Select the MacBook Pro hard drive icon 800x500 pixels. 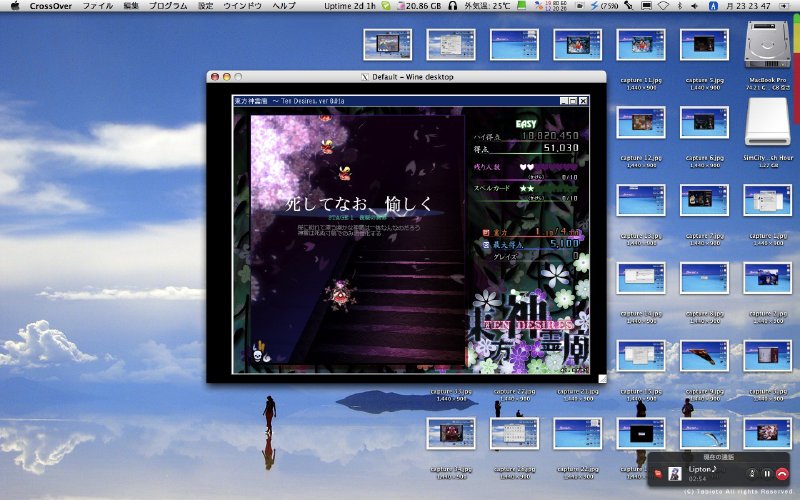[x=767, y=45]
